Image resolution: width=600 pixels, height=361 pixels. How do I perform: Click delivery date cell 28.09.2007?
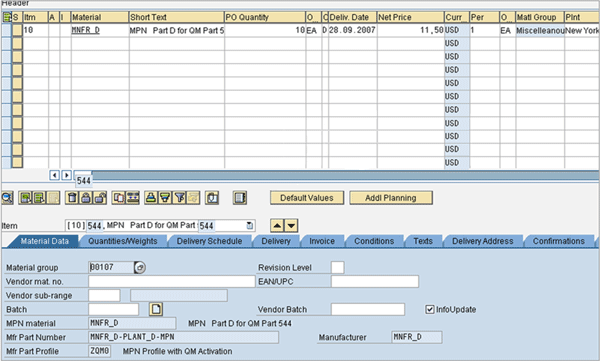click(x=352, y=30)
